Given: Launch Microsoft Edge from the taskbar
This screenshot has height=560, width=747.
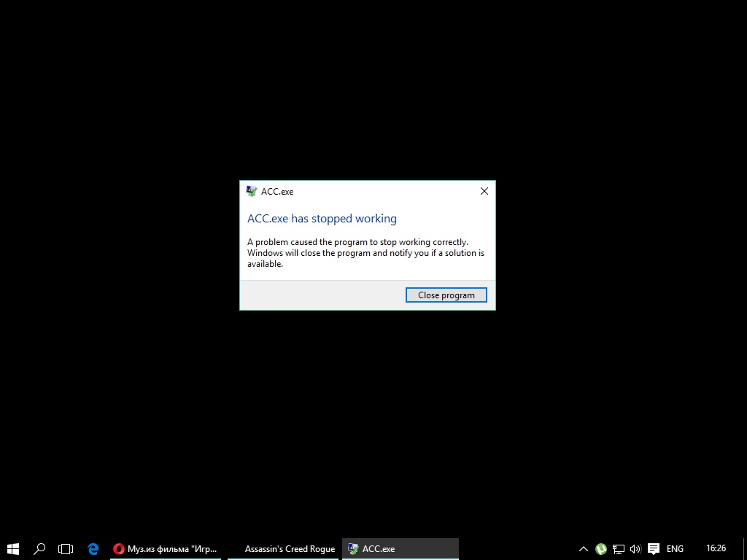Looking at the screenshot, I should tap(93, 548).
